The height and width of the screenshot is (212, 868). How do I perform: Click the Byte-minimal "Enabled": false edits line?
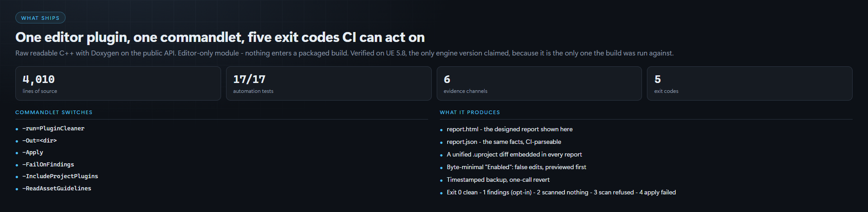point(516,167)
